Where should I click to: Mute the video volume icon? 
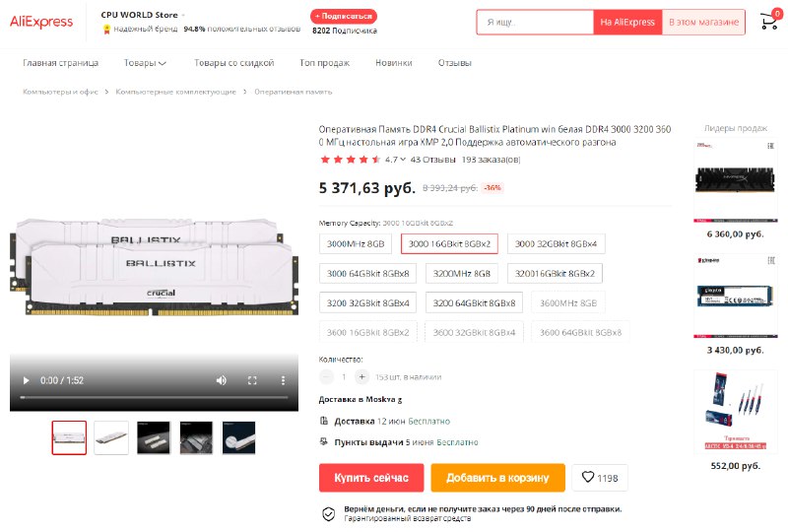click(x=221, y=380)
